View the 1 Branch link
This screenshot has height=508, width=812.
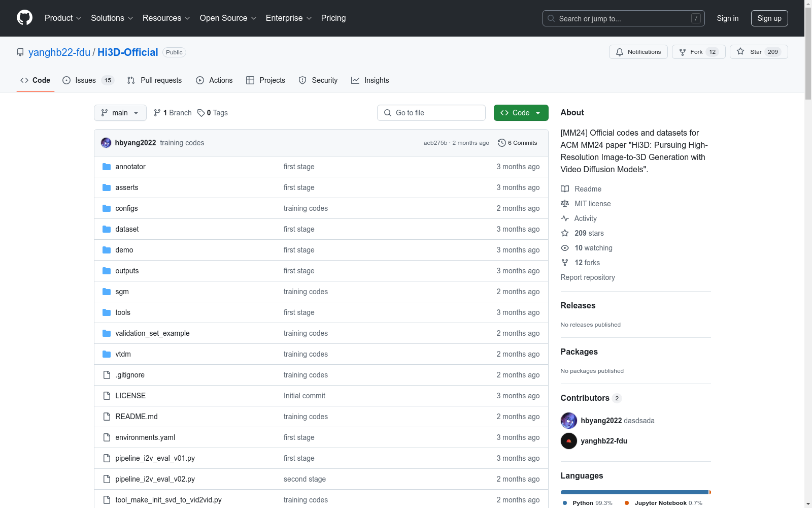[173, 113]
